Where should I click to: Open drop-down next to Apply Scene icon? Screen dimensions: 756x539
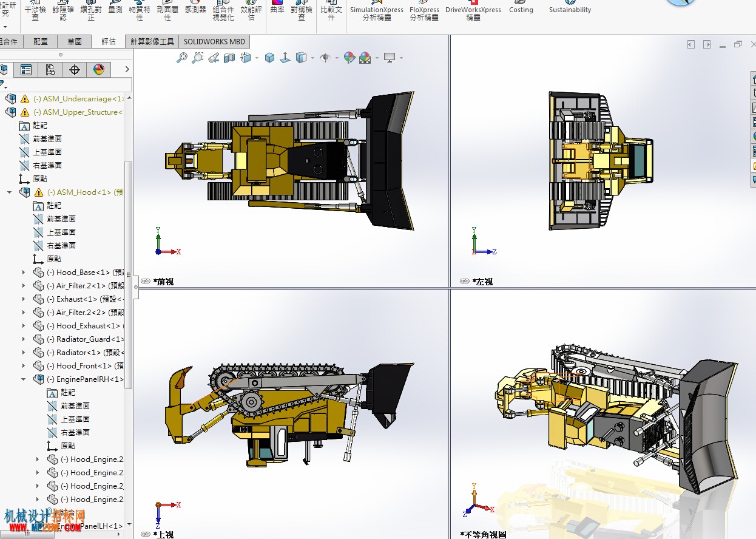[x=376, y=58]
